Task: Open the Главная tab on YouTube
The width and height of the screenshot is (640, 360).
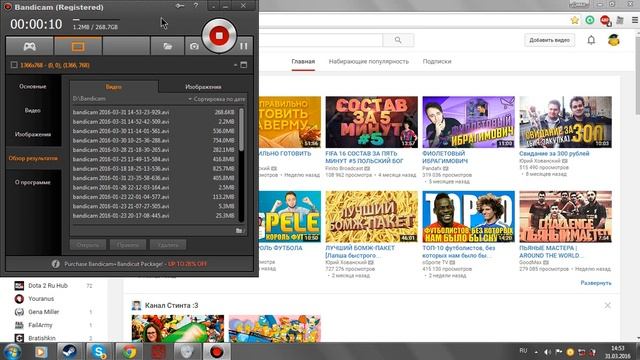Action: (303, 62)
